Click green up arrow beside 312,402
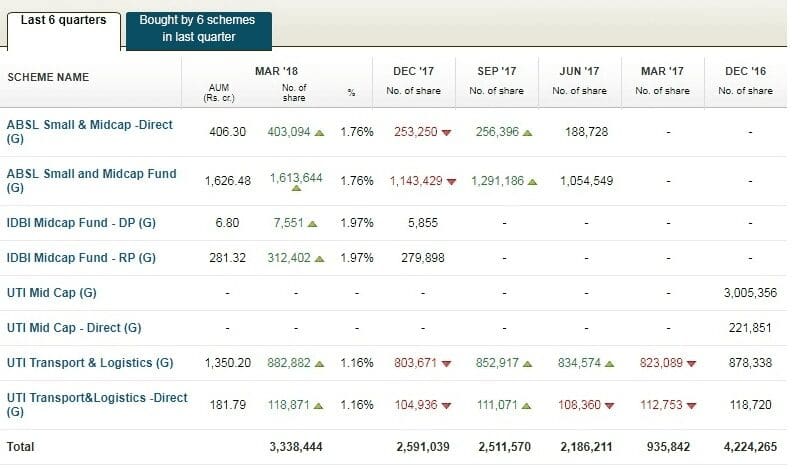The height and width of the screenshot is (469, 800). click(x=319, y=259)
